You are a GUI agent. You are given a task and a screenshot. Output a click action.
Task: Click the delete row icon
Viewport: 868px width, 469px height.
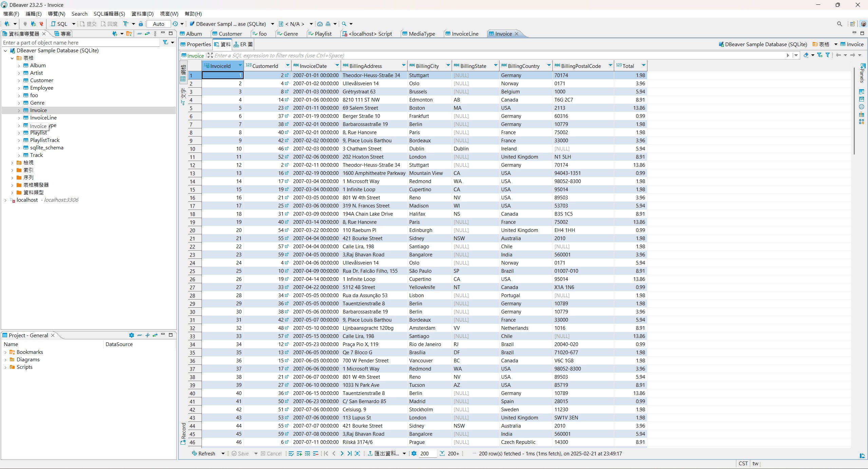316,453
